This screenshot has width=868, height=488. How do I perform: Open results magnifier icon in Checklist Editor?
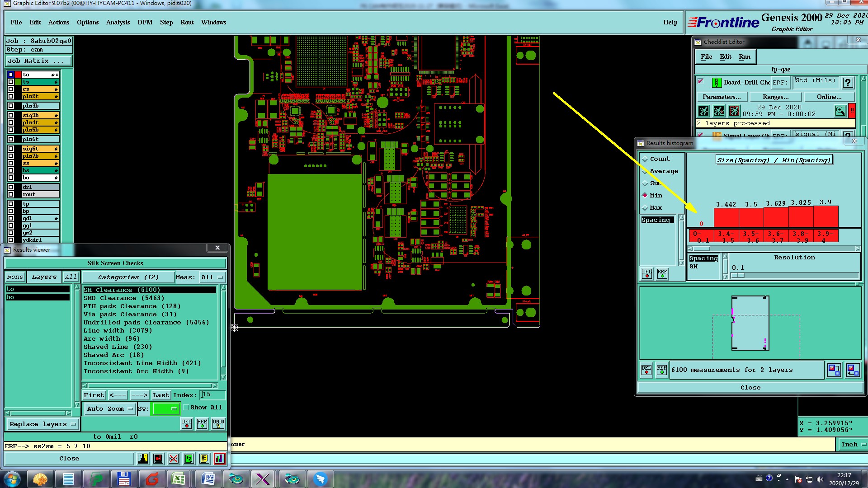point(840,111)
